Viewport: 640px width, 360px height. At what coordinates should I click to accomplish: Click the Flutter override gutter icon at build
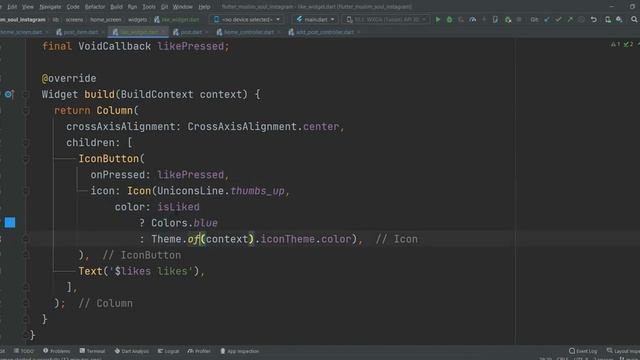pos(9,94)
